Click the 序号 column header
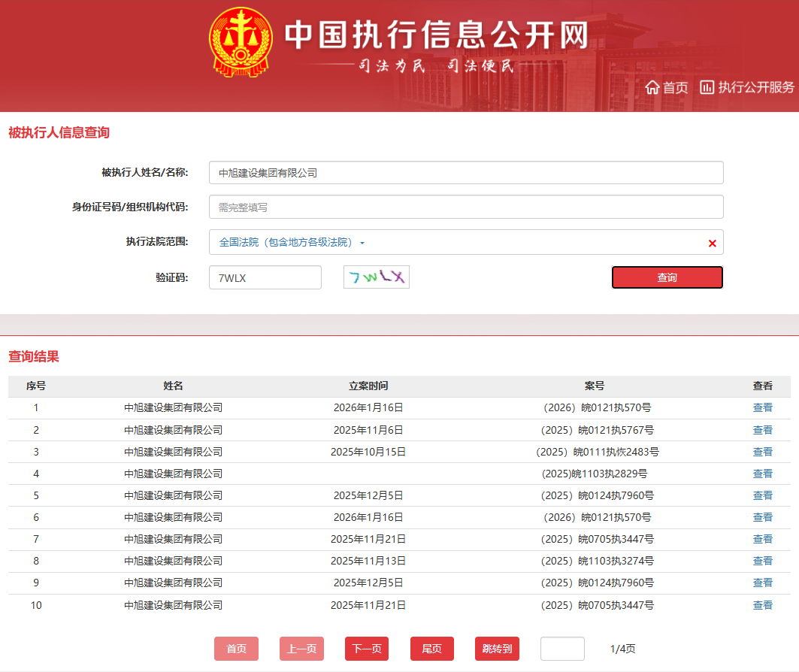Screen dimensions: 799x672 click(36, 386)
